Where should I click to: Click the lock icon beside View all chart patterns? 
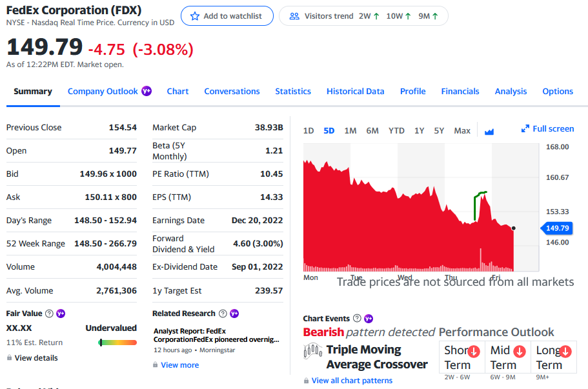click(306, 381)
